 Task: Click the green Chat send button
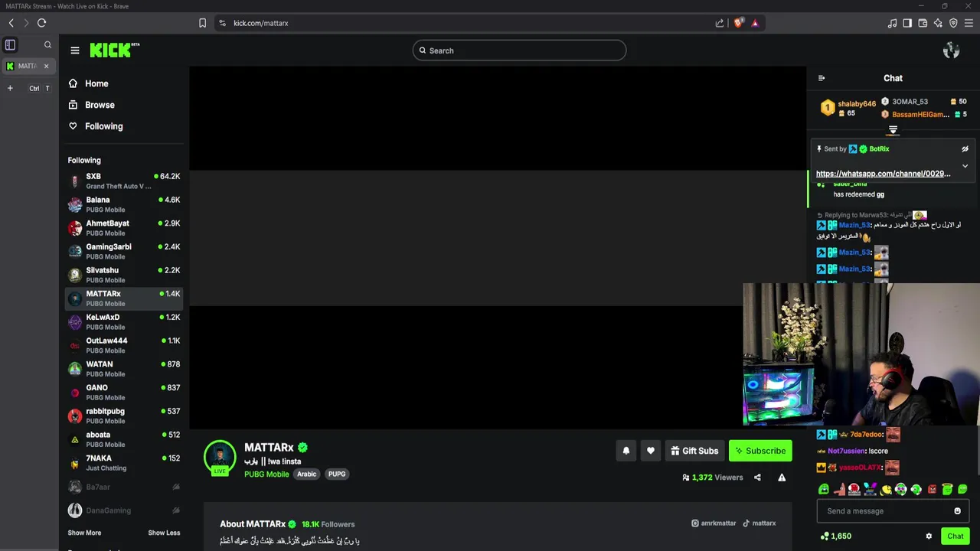click(955, 536)
